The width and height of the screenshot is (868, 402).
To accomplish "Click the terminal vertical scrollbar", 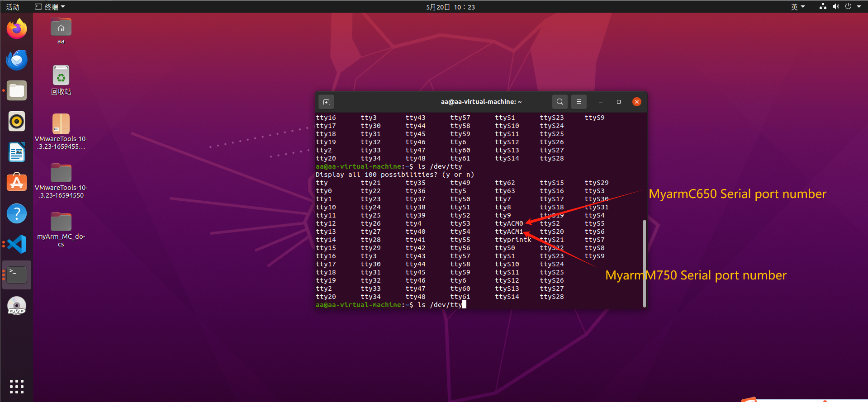I will click(x=644, y=263).
